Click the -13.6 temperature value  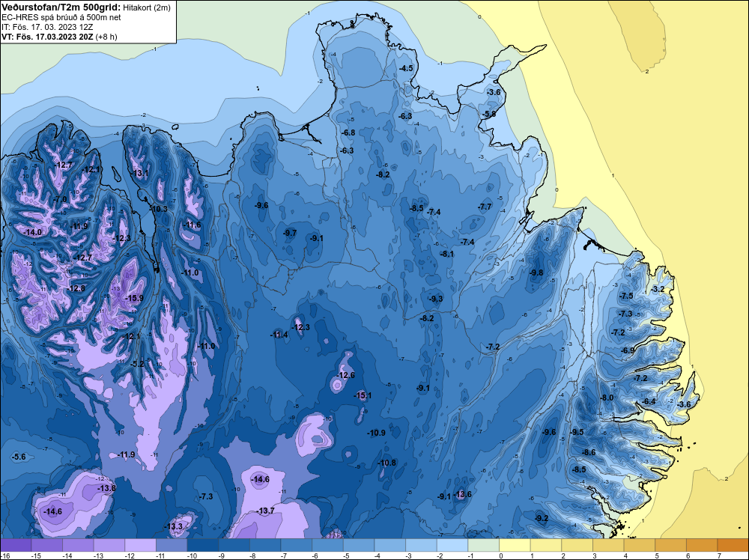tap(462, 494)
